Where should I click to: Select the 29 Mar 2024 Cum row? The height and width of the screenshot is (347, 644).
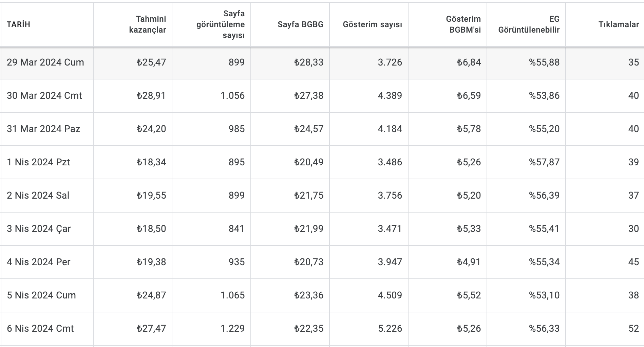pos(322,62)
